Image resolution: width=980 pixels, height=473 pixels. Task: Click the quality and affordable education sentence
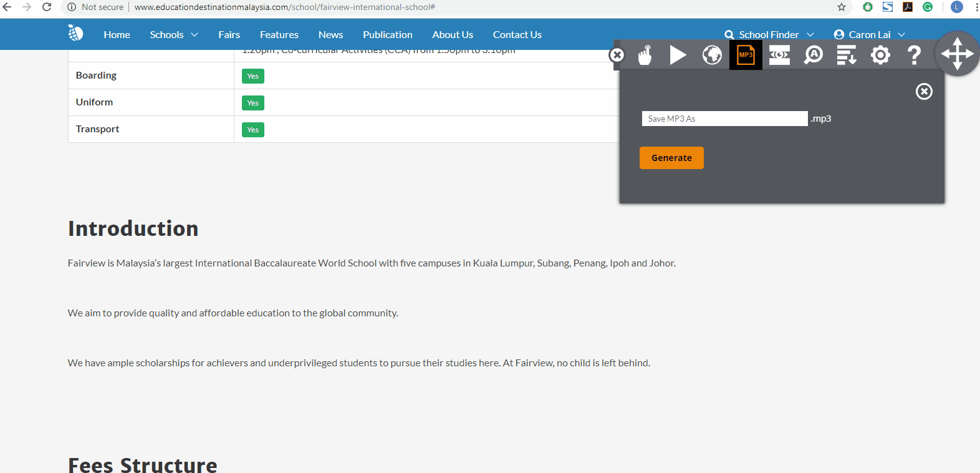point(233,313)
